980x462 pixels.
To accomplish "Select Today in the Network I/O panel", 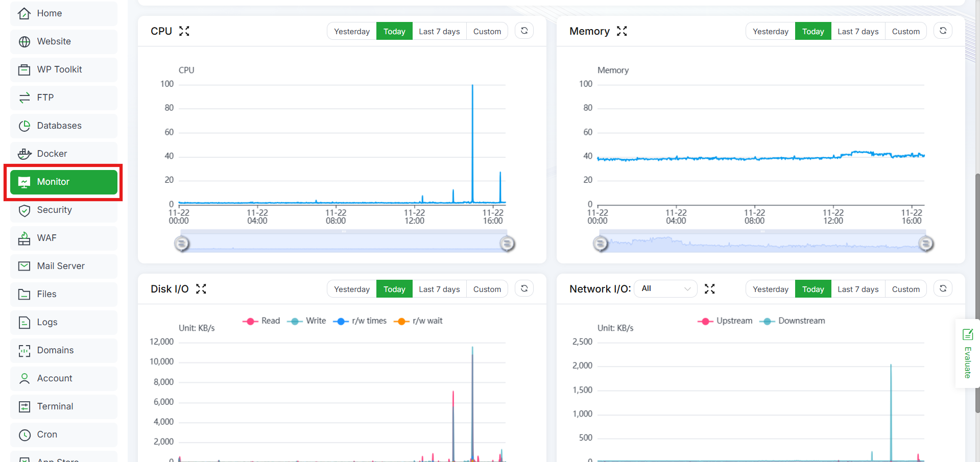I will point(813,289).
